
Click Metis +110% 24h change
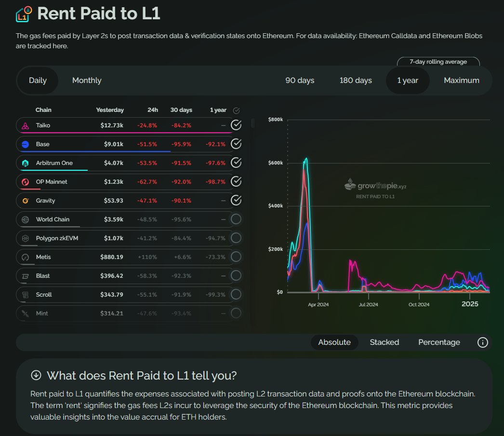pyautogui.click(x=147, y=257)
